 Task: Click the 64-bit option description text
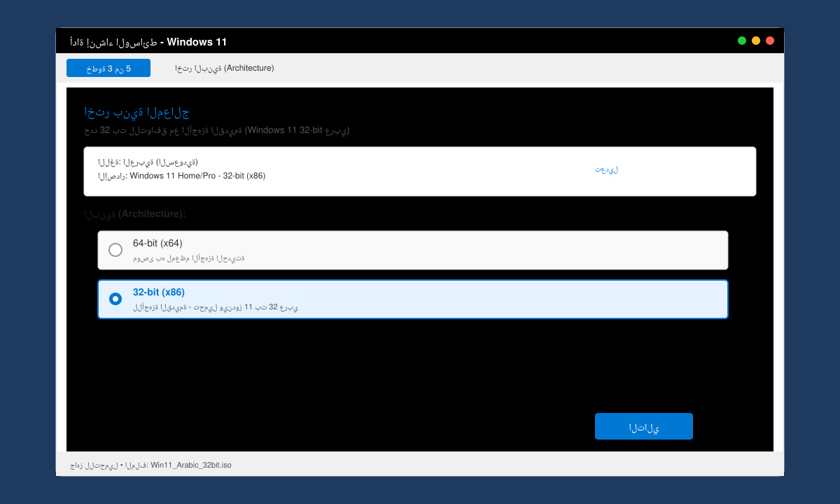[189, 258]
